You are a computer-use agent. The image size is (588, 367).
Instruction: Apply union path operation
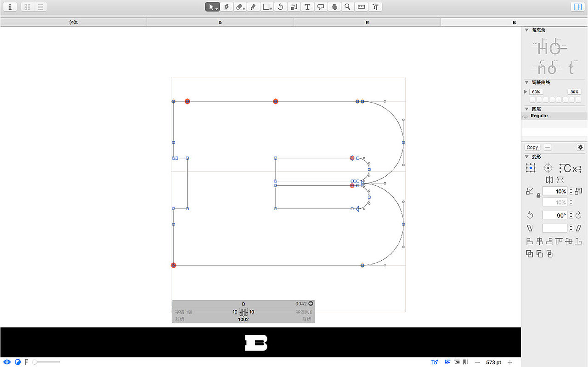530,253
